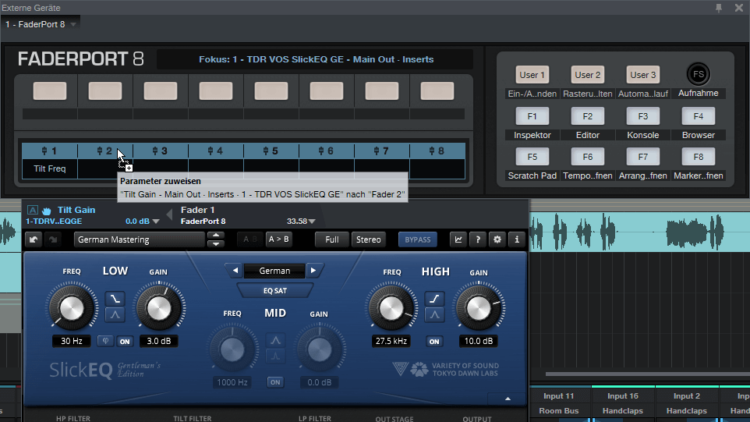This screenshot has height=422, width=750.
Task: Open the SlickEQ settings gear icon
Action: point(497,240)
